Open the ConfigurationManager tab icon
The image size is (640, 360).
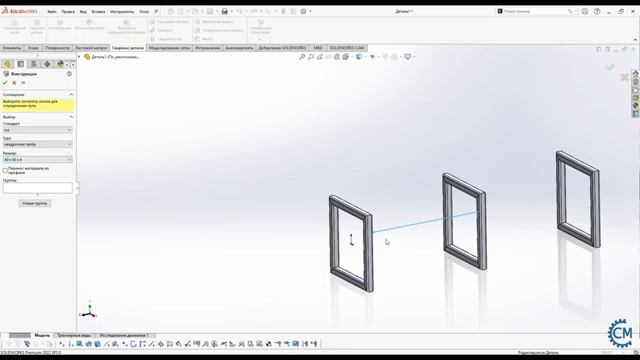click(34, 64)
